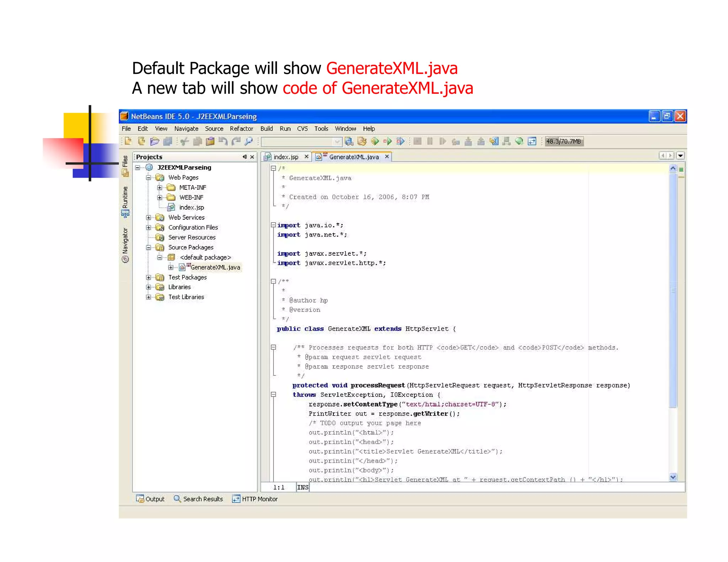Open the Files side tab
The image size is (728, 562).
125,166
